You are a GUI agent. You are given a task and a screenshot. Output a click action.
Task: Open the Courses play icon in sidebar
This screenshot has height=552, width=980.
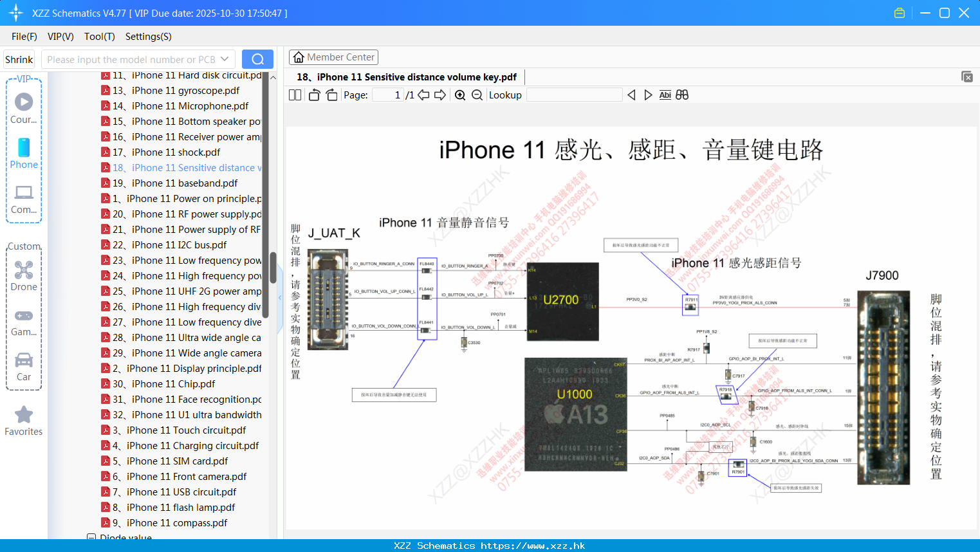24,102
